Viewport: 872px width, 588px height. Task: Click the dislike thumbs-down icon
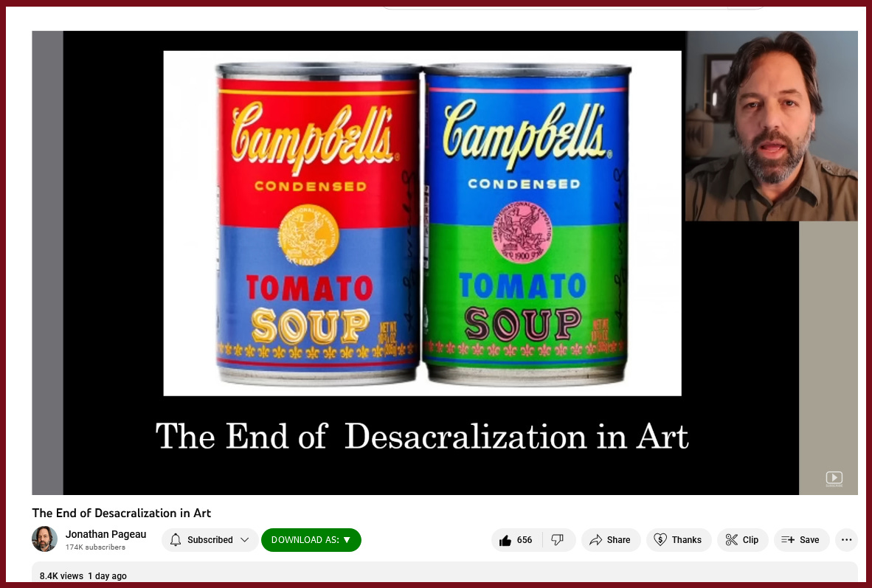[557, 539]
